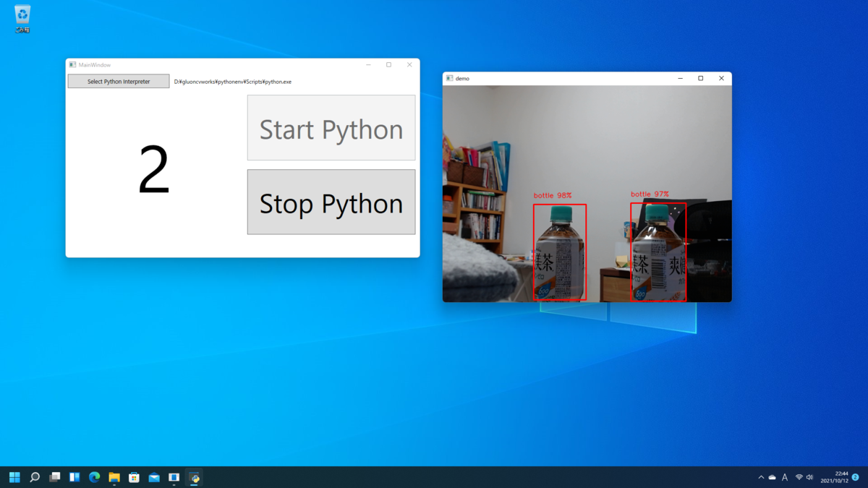Viewport: 868px width, 488px height.
Task: Click the demo window title bar icon
Action: pos(449,78)
